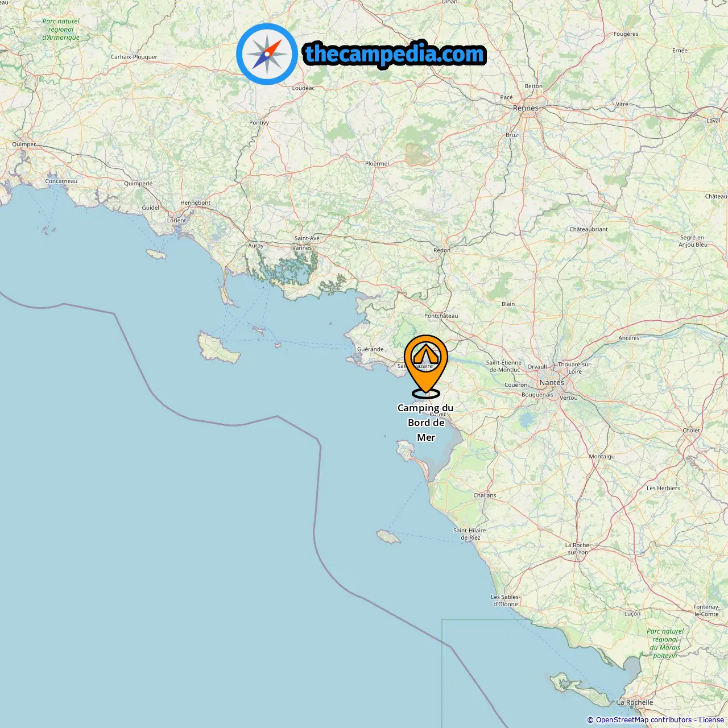Click the Châteaubriant town label
The height and width of the screenshot is (728, 728).
pyautogui.click(x=589, y=229)
